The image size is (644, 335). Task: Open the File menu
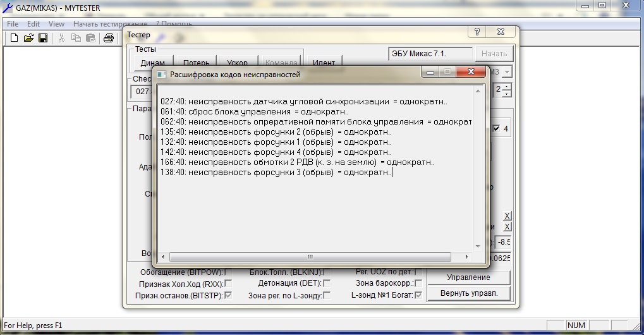(13, 23)
